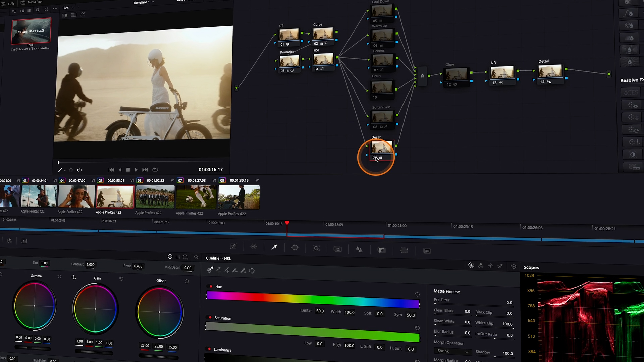The height and width of the screenshot is (362, 644).
Task: Select the feather add tool
Action: click(x=243, y=270)
